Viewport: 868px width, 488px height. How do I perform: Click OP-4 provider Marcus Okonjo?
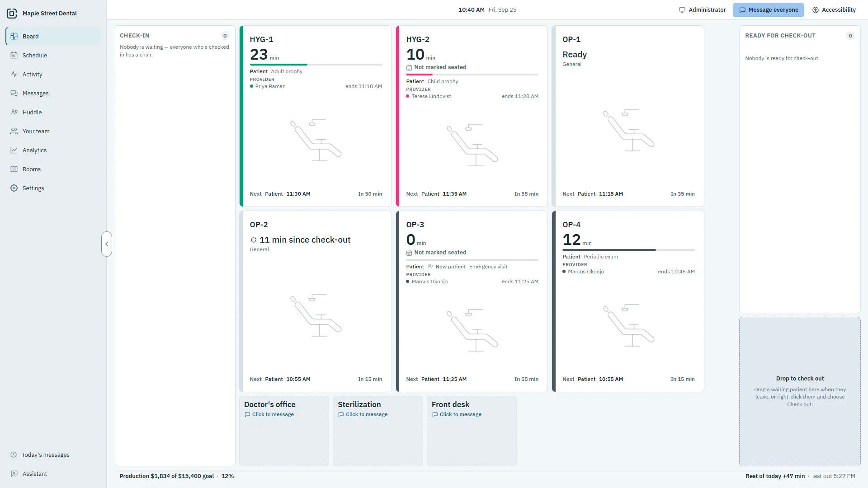pos(586,272)
